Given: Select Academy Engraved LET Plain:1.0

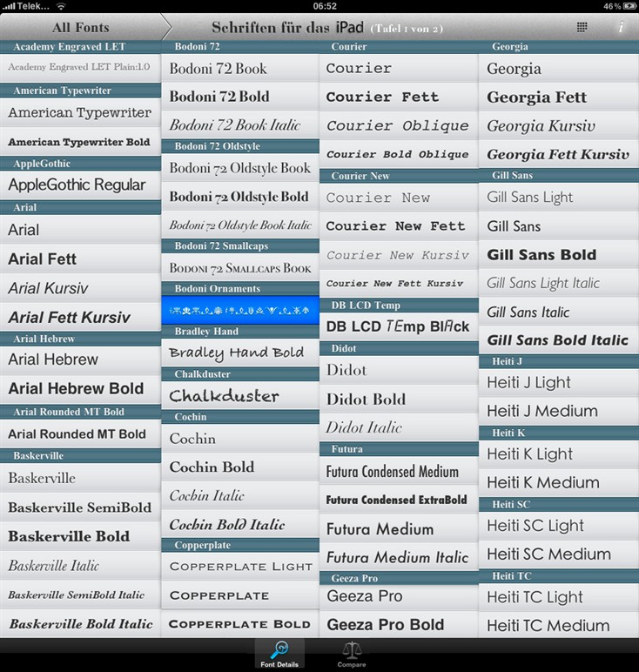Looking at the screenshot, I should pos(81,68).
